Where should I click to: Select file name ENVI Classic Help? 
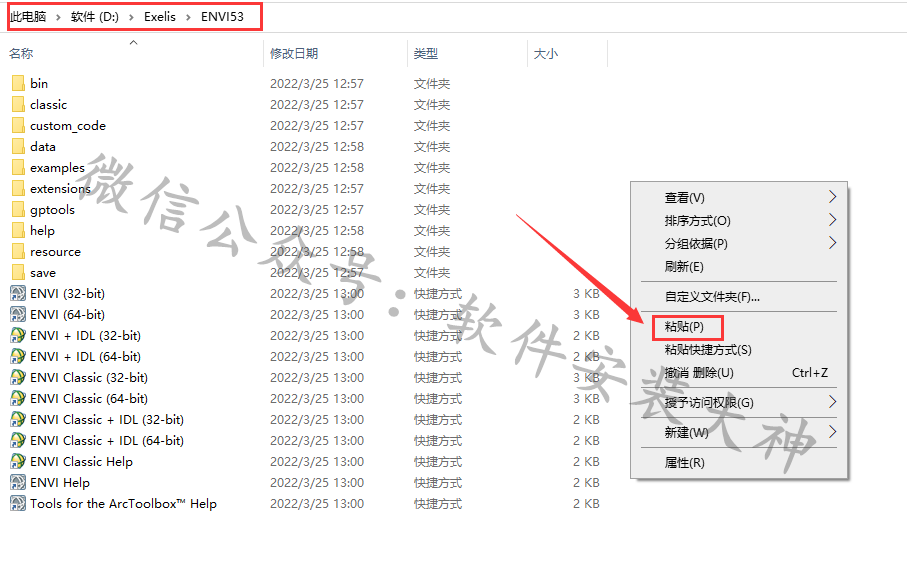click(x=82, y=462)
